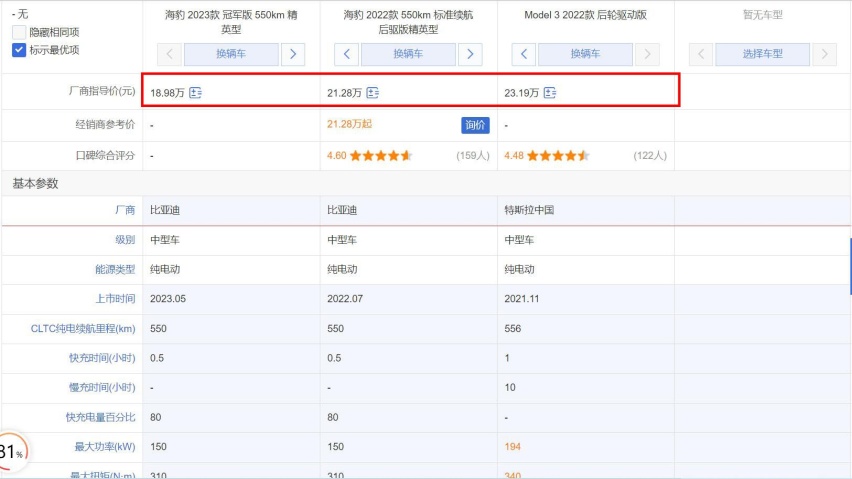Screen dimensions: 852x479
Task: Click the highlighted 194 power value
Action: (x=512, y=446)
